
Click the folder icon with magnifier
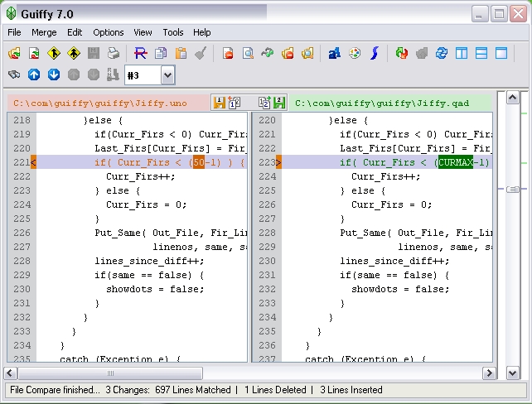307,53
